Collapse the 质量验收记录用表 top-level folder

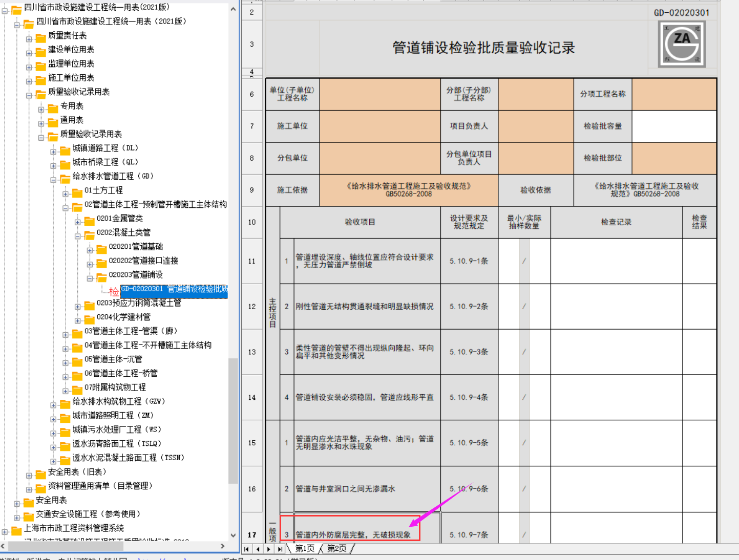(x=29, y=95)
